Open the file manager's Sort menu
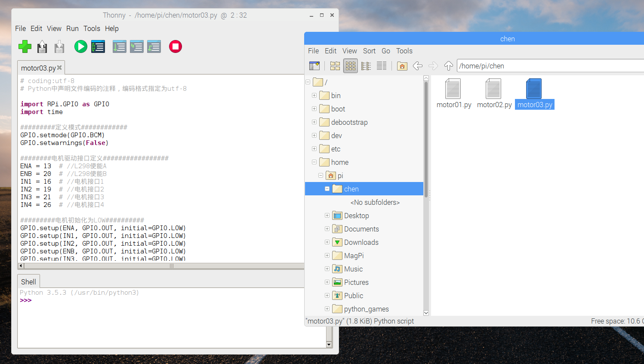 370,51
